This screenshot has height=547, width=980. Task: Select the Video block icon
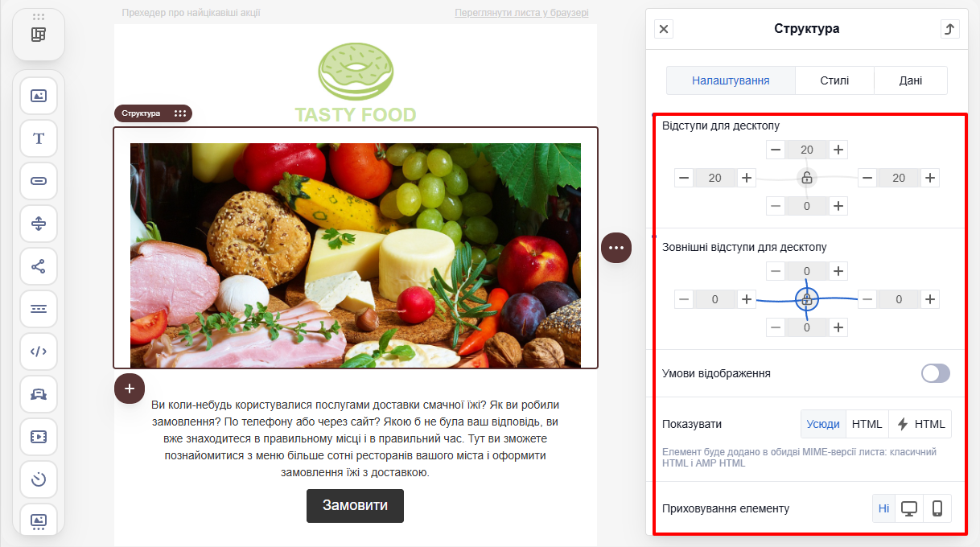[x=39, y=437]
